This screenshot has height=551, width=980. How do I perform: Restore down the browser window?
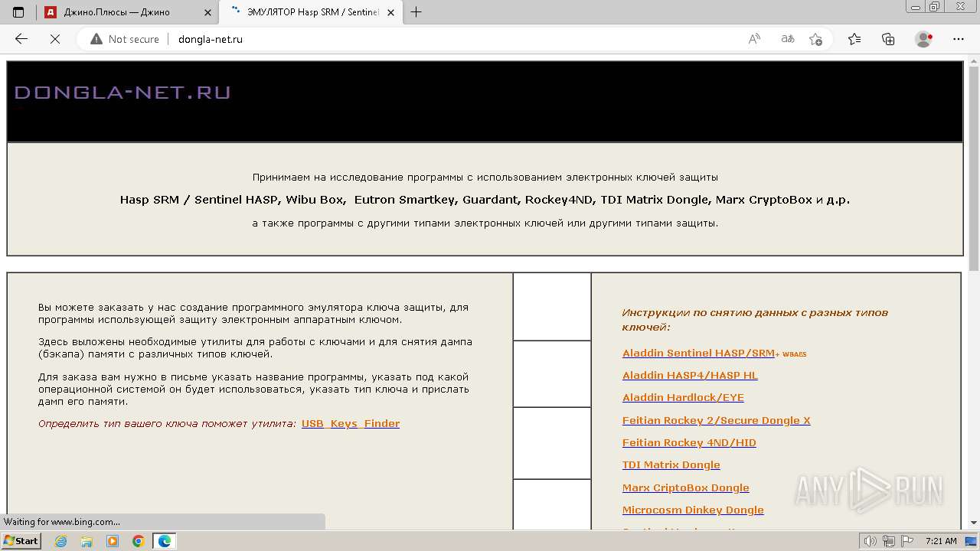pos(935,7)
